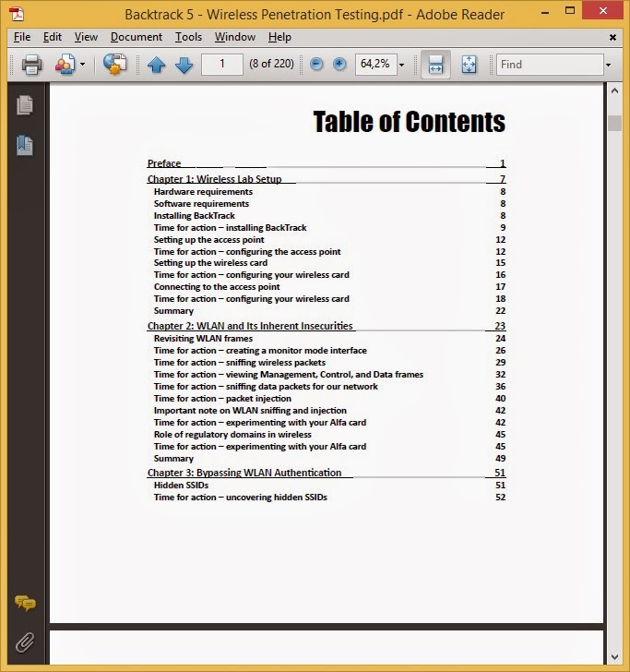
Task: Click Important note on WLAN sniffing entry
Action: pyautogui.click(x=250, y=410)
